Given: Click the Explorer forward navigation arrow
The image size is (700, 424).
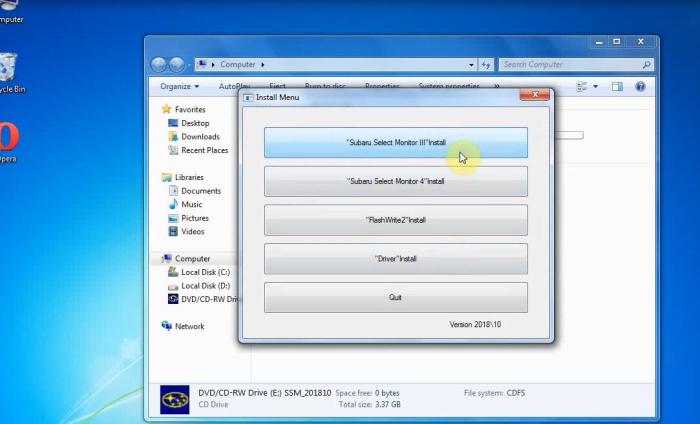Looking at the screenshot, I should point(176,65).
